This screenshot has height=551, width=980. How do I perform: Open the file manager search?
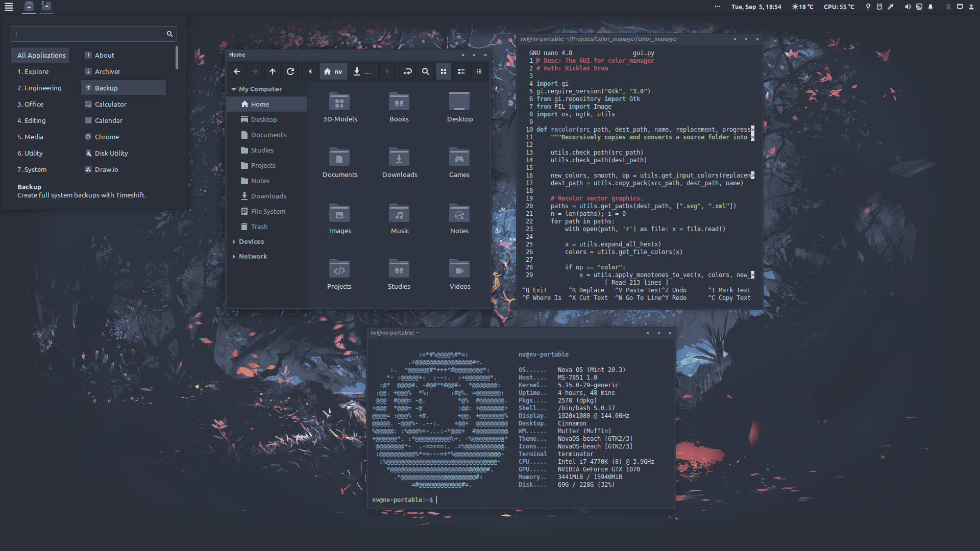425,71
